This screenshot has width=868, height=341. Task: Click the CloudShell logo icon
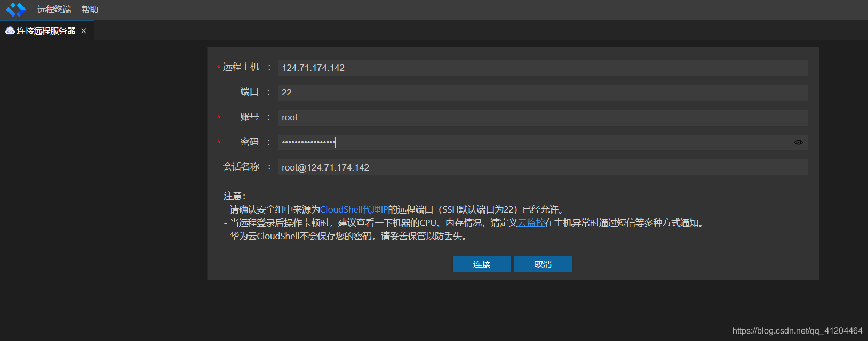pyautogui.click(x=16, y=10)
